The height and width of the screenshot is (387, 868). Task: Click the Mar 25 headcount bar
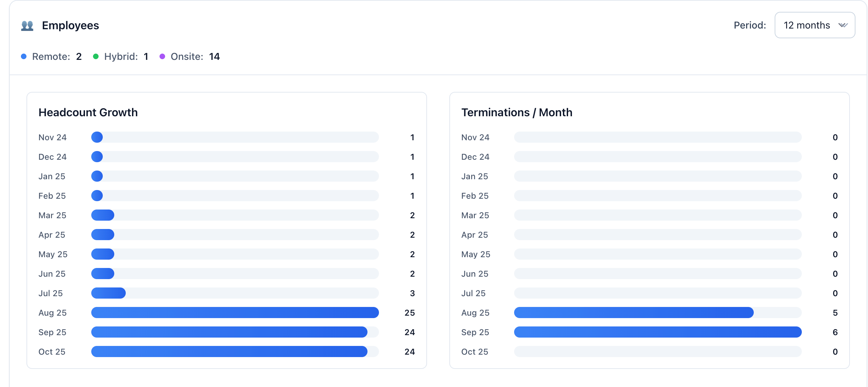coord(103,215)
